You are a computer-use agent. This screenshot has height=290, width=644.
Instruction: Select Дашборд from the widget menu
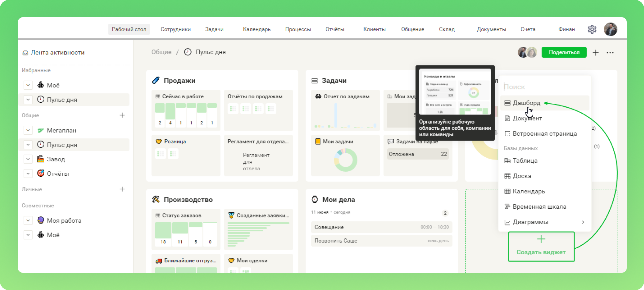pyautogui.click(x=545, y=103)
